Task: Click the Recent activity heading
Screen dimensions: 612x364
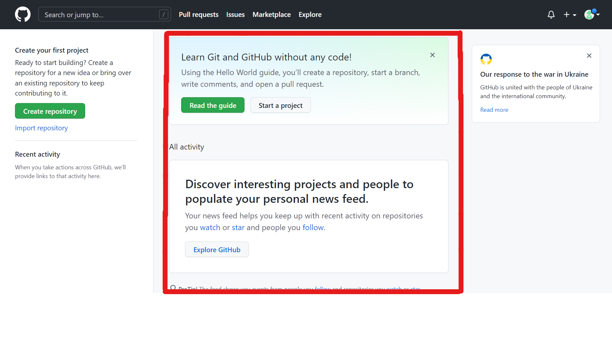Action: click(37, 154)
